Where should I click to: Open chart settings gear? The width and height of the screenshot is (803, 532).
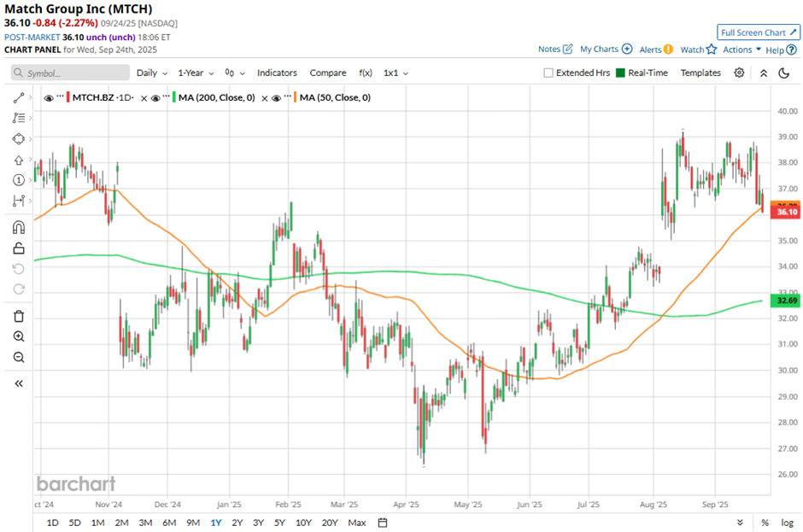[739, 73]
